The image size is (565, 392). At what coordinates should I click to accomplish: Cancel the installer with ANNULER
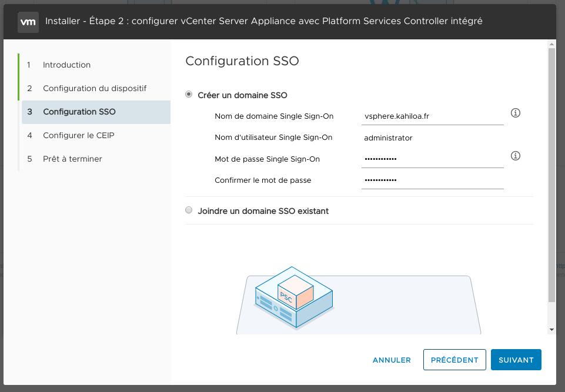pyautogui.click(x=392, y=360)
